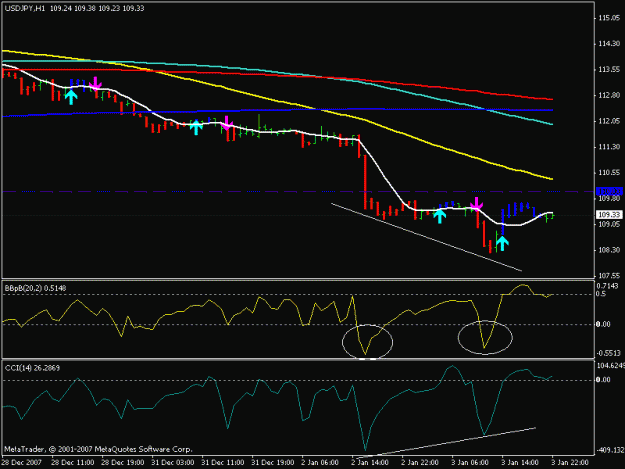Click the 109.05 price scale label
Viewport: 625px width, 469px height.
tap(609, 224)
